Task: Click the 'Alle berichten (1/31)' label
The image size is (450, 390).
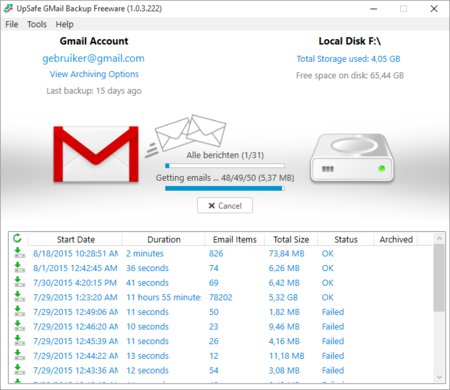Action: (225, 155)
